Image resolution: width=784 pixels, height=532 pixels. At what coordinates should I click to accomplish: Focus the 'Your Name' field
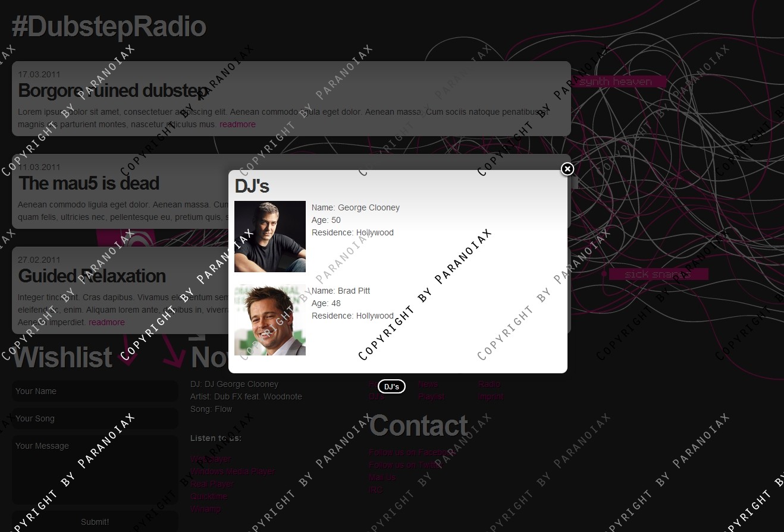tap(95, 391)
